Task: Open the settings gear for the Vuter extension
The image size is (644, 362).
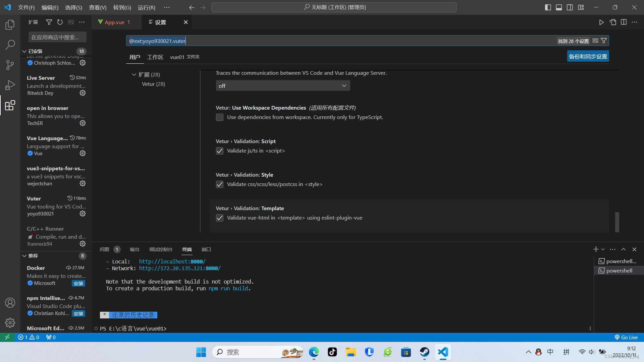Action: pyautogui.click(x=83, y=214)
